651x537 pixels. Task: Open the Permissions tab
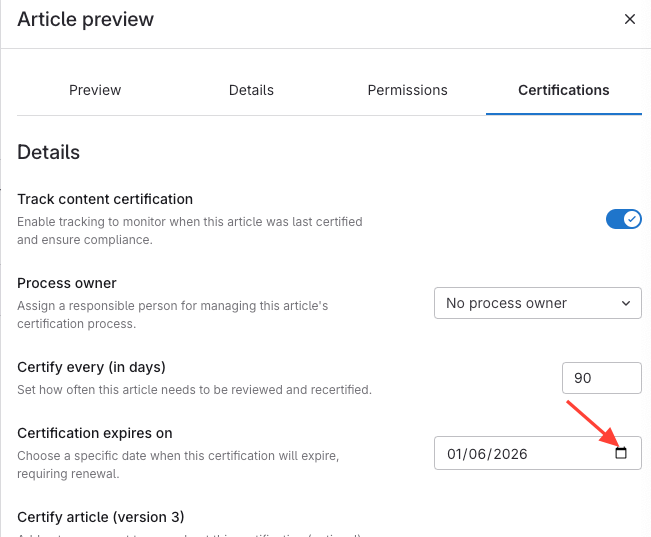coord(407,90)
